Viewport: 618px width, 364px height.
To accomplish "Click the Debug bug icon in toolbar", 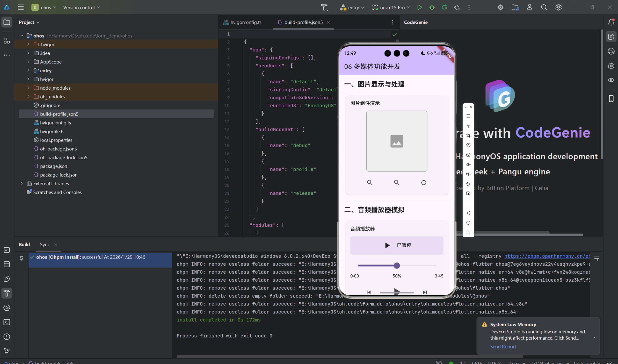I will pos(432,7).
